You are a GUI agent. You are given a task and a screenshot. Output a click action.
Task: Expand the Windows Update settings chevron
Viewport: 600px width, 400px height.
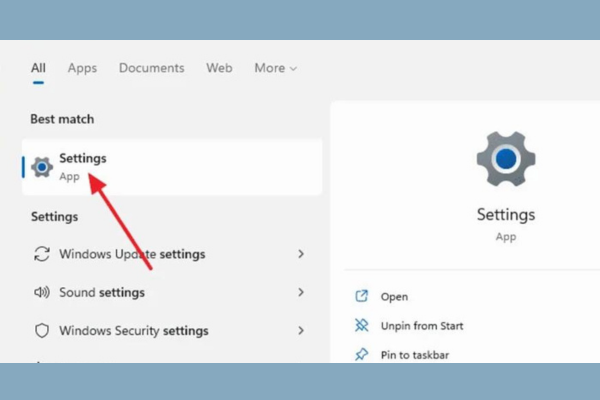(x=301, y=254)
